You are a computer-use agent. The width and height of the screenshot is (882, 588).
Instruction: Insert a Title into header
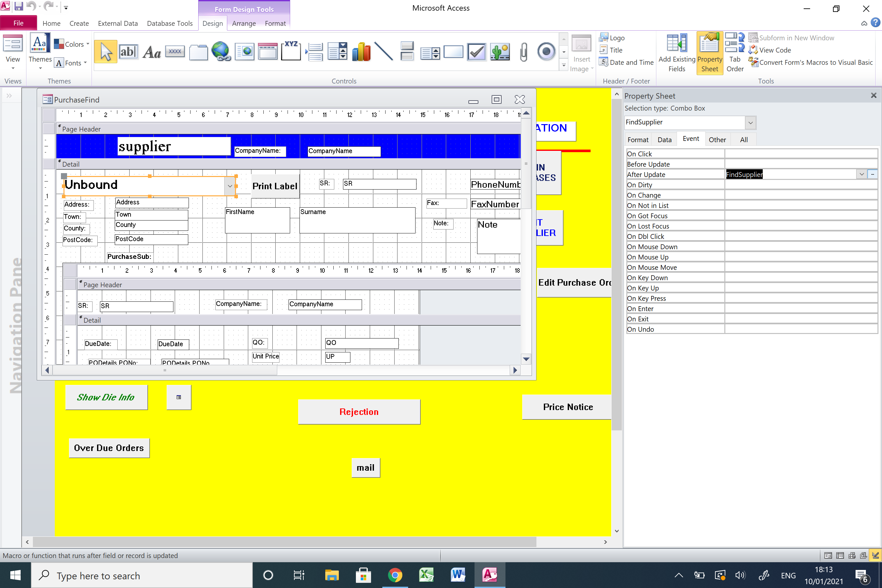click(611, 50)
